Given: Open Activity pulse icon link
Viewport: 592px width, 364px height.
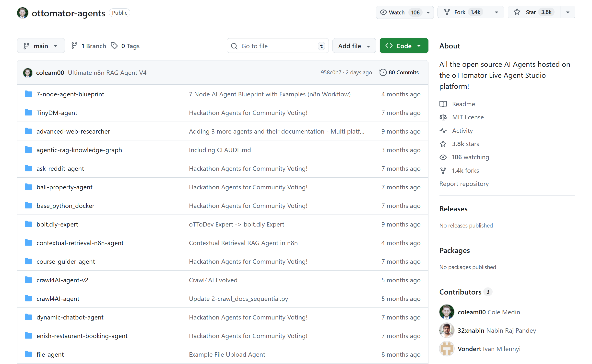Looking at the screenshot, I should click(443, 131).
